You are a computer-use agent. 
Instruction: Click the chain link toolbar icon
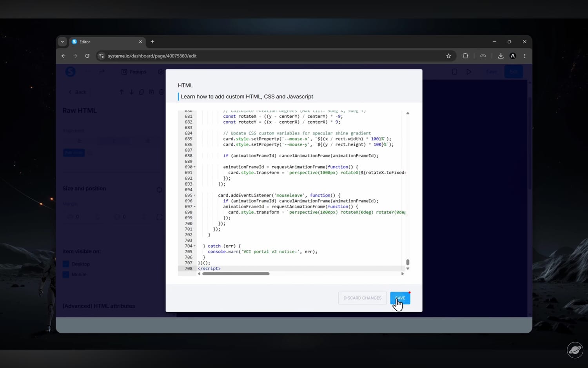click(x=483, y=56)
